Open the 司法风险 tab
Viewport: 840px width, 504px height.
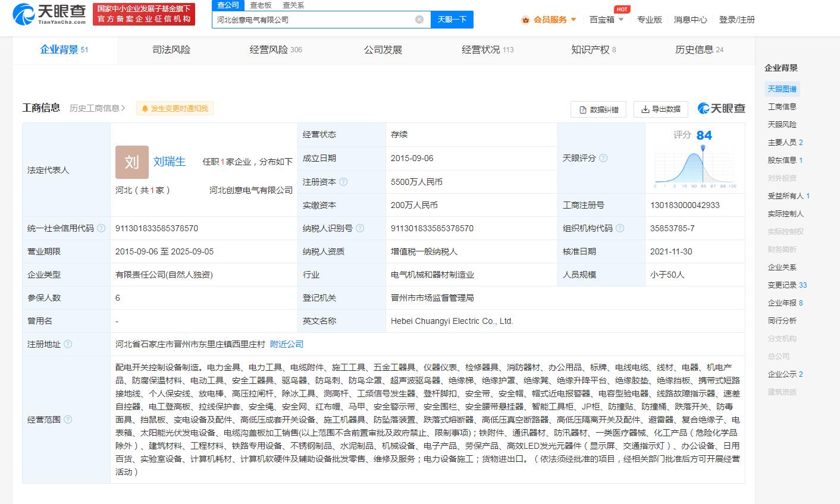171,50
